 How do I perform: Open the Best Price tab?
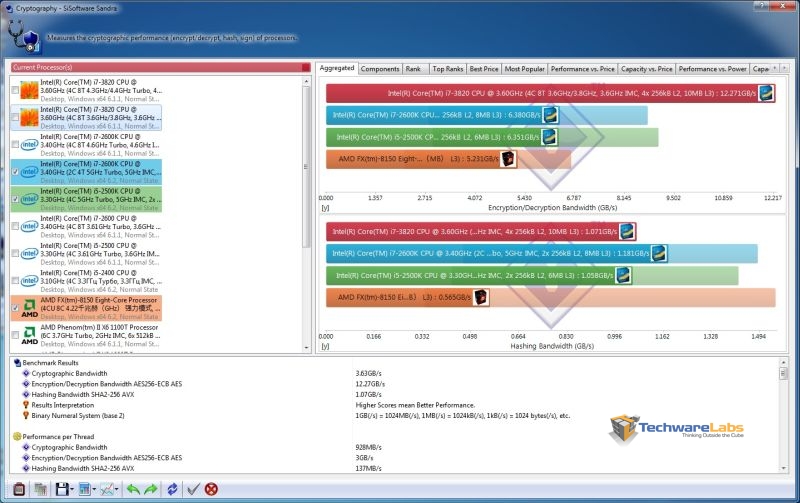click(484, 68)
